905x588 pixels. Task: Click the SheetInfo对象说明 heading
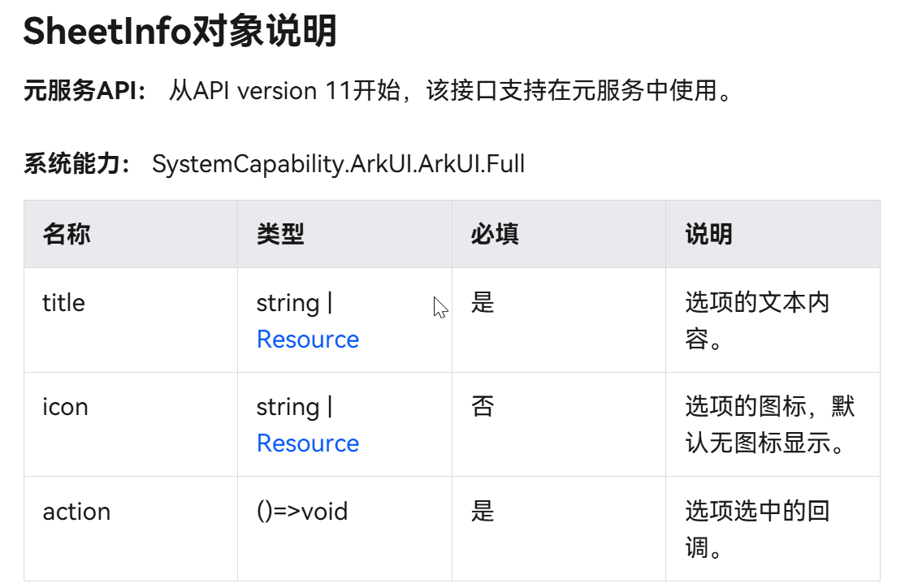[180, 32]
